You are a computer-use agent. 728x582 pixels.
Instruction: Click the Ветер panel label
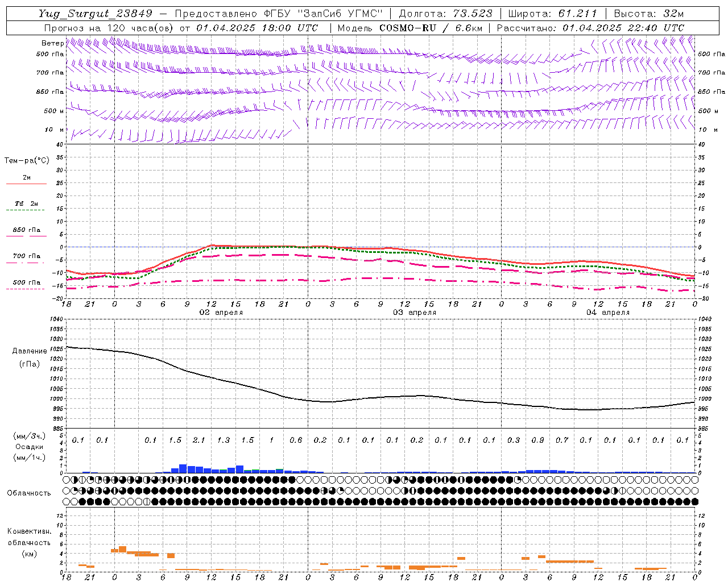tap(52, 43)
